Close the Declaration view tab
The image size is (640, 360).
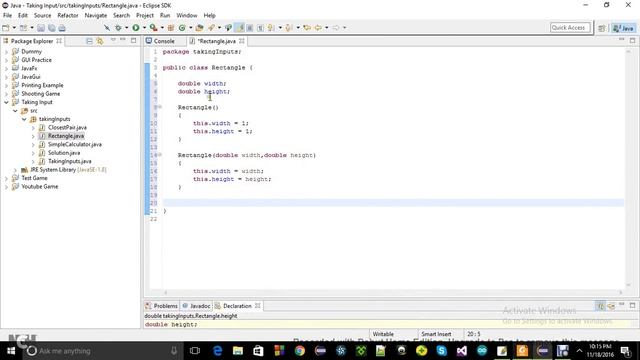pyautogui.click(x=258, y=306)
